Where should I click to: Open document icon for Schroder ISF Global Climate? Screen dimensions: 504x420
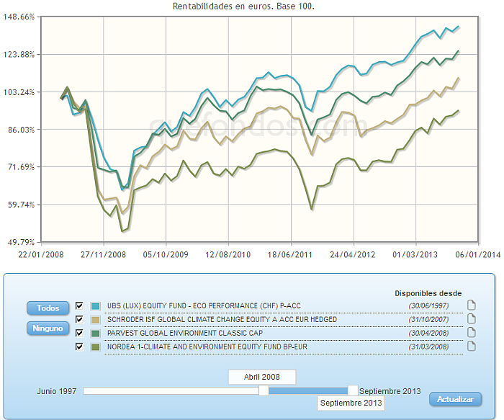[x=471, y=318]
